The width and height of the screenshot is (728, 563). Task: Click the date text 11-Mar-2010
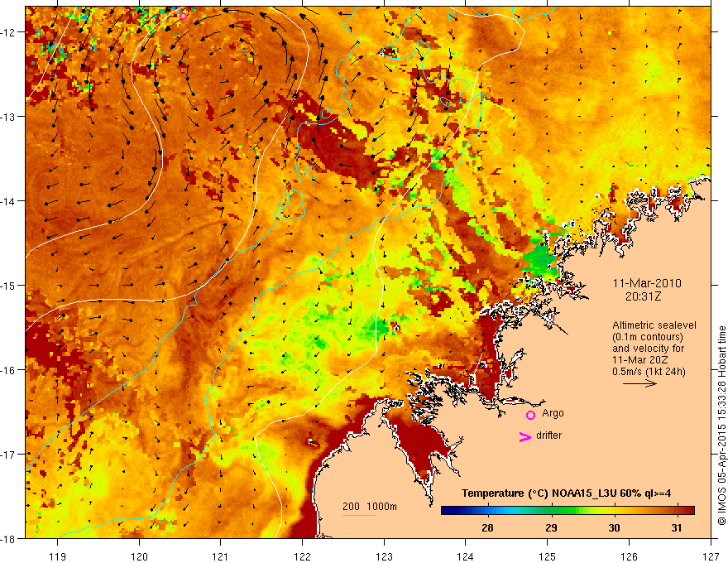click(x=647, y=283)
